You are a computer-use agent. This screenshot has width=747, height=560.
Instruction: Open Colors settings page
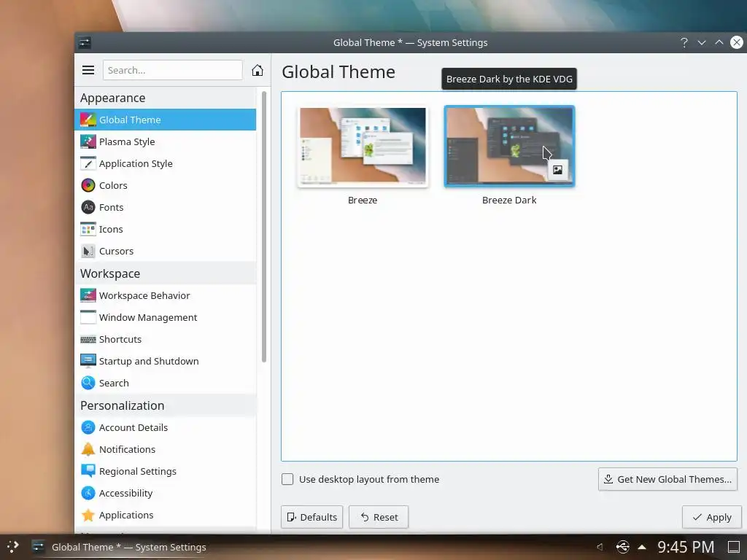pos(166,185)
